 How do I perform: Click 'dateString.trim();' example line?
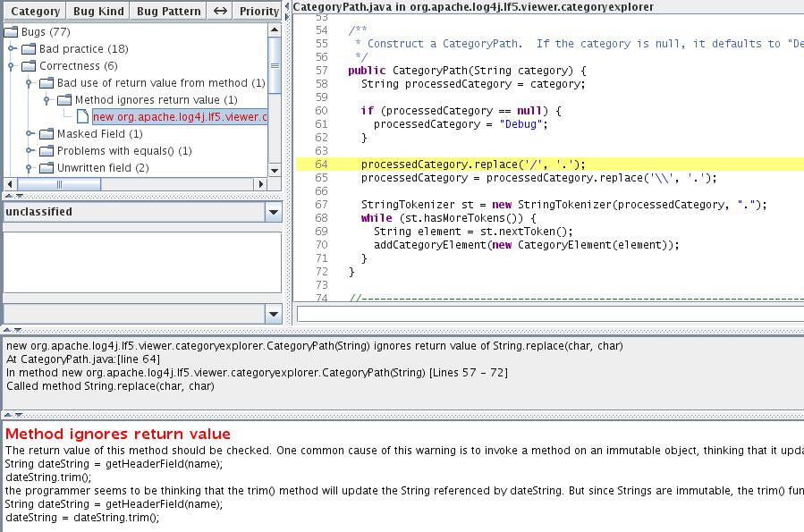[x=48, y=477]
